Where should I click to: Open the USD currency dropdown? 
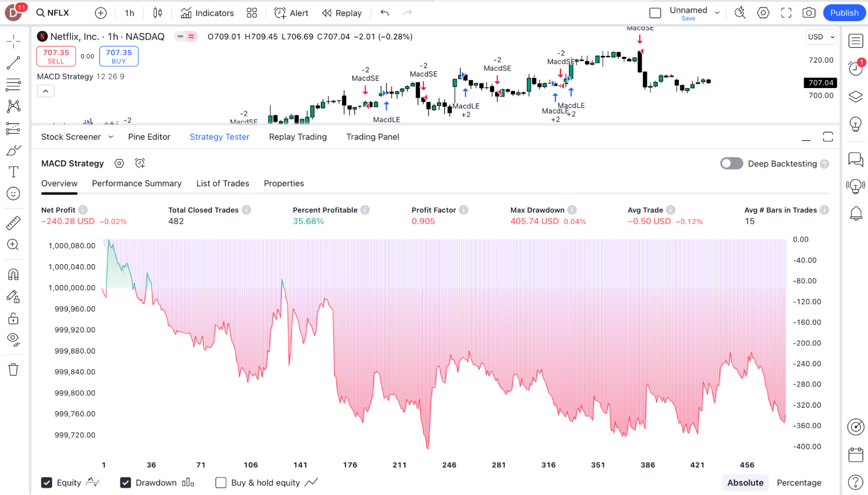pos(821,37)
